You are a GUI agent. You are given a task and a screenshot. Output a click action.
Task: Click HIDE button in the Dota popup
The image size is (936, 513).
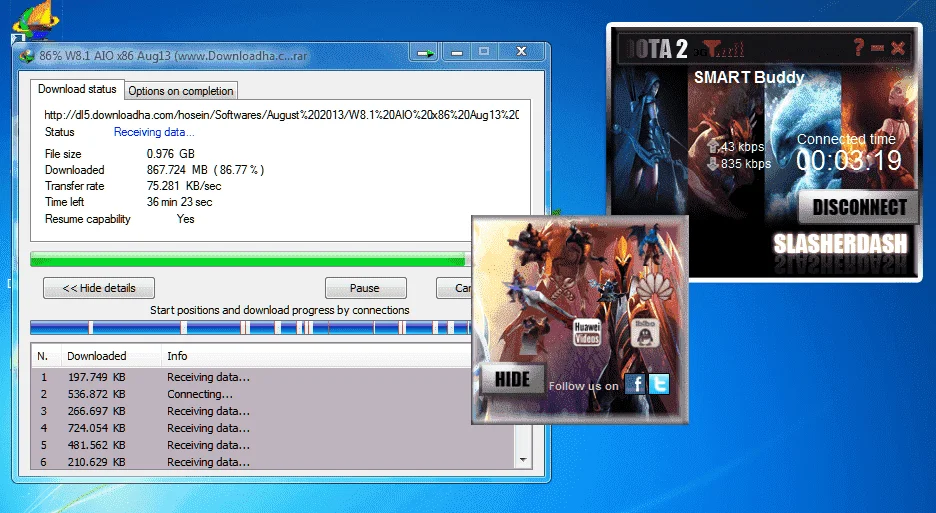pyautogui.click(x=512, y=379)
